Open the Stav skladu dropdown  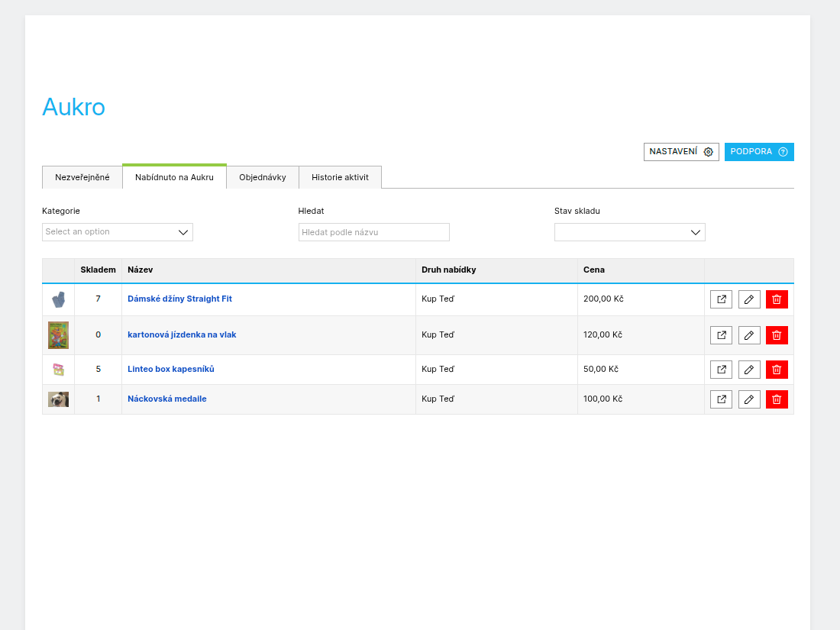(629, 232)
